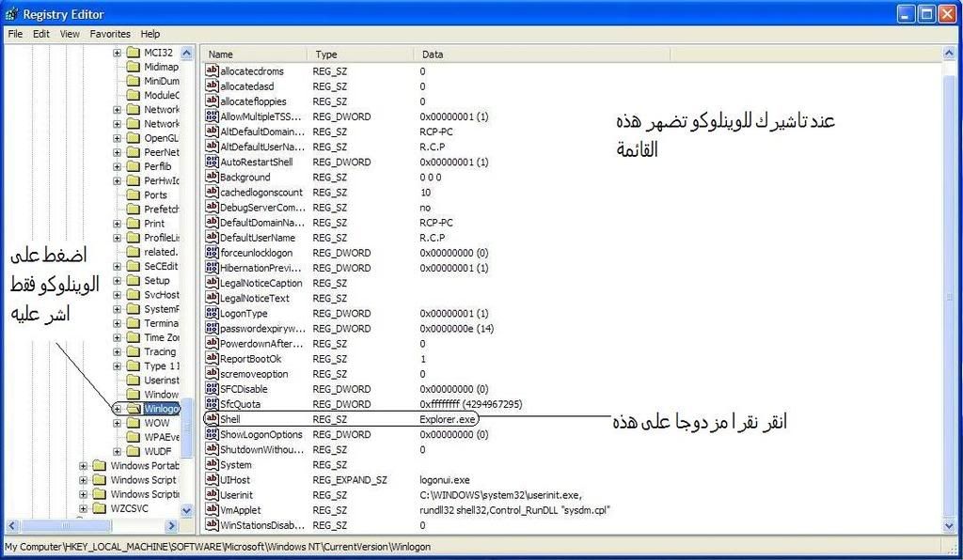
Task: Select the open folder icon of Winlogon
Action: (134, 409)
